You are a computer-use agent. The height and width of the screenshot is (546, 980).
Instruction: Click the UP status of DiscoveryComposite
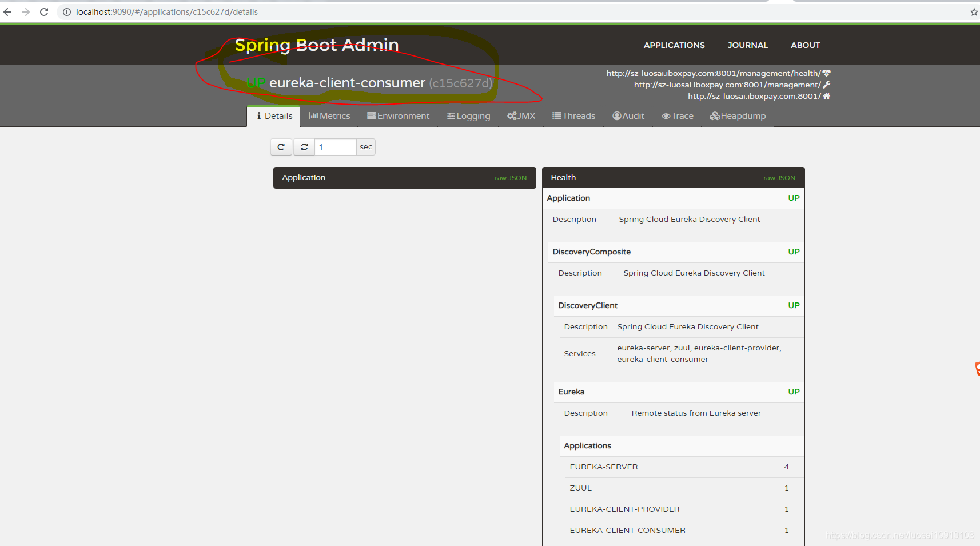coord(794,252)
